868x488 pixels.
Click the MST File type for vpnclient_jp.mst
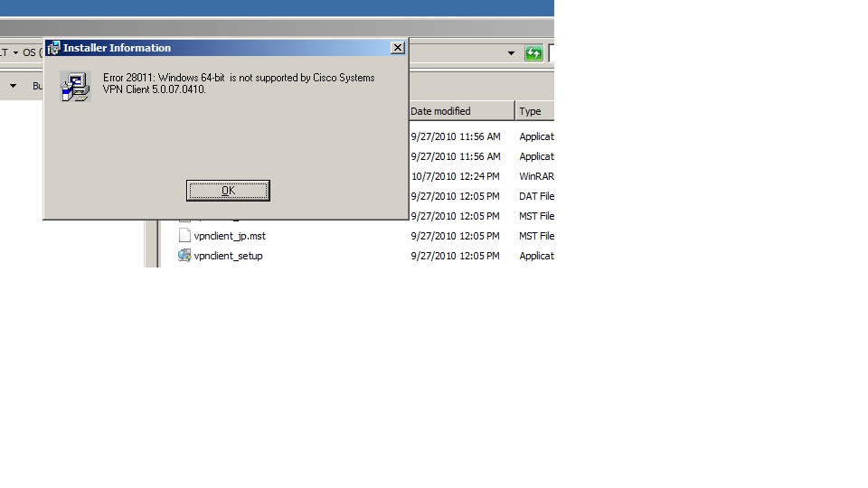point(536,236)
